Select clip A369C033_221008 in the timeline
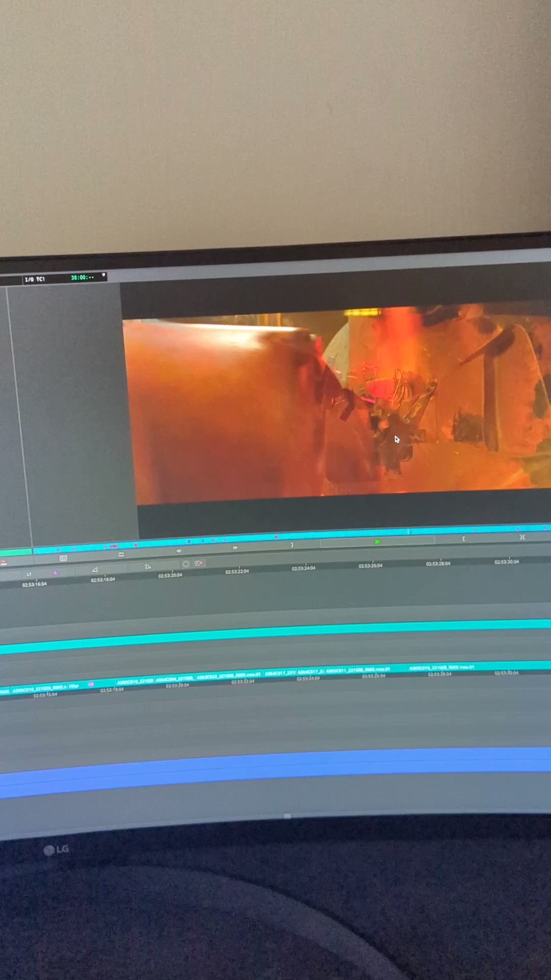551x980 pixels. pos(229,676)
